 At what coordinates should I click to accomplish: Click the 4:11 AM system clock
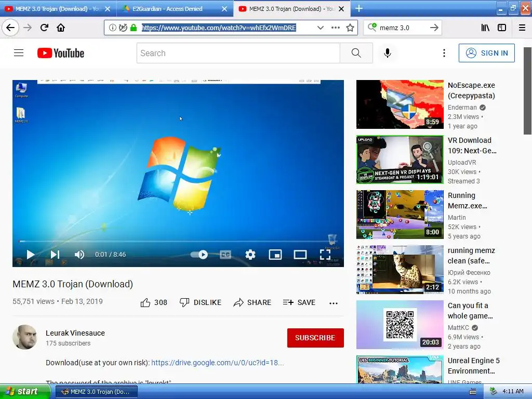coord(513,391)
